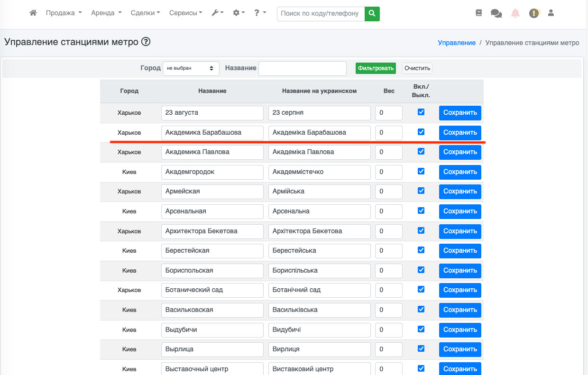Open the chat messages icon

point(496,13)
